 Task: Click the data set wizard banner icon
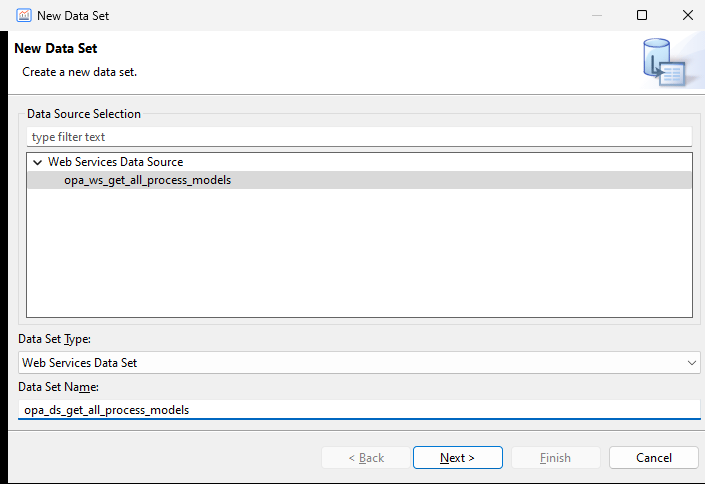pyautogui.click(x=664, y=63)
